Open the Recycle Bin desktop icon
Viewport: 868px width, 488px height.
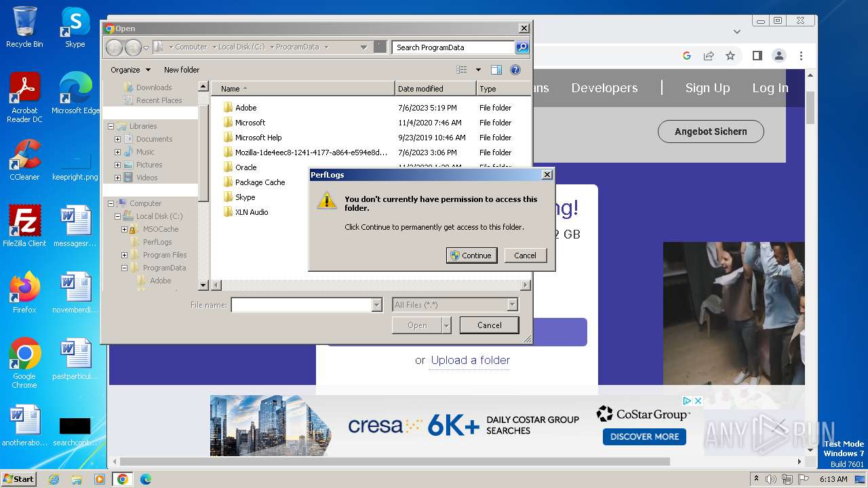click(x=24, y=27)
